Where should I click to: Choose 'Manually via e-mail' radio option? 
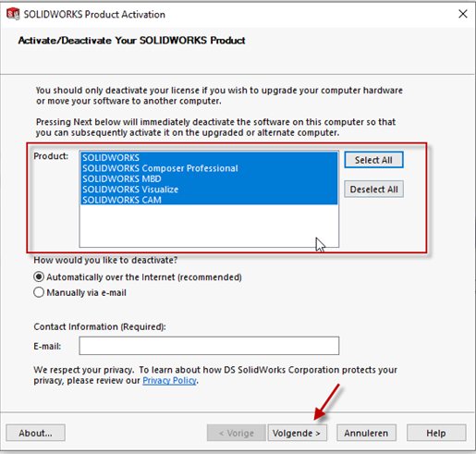pyautogui.click(x=39, y=292)
